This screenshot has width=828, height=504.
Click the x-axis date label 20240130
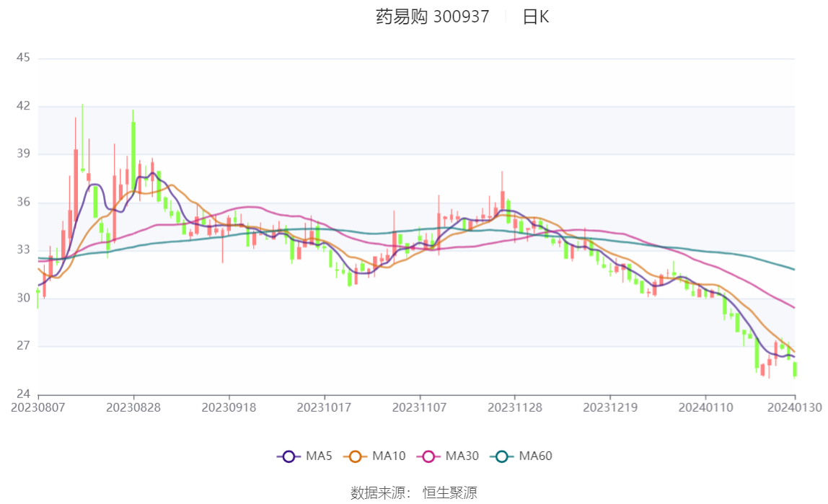point(795,407)
